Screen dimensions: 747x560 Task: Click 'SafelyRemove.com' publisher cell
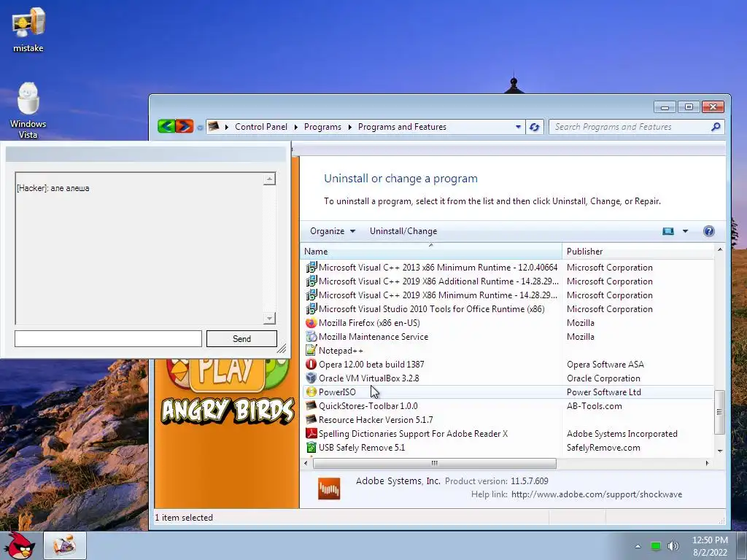point(603,448)
